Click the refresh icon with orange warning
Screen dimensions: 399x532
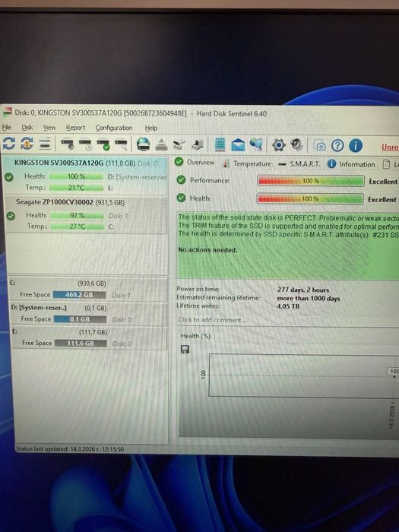pos(27,144)
